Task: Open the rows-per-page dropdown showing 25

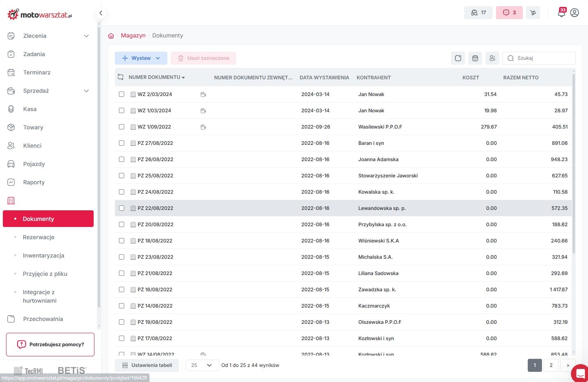Action: pos(202,365)
